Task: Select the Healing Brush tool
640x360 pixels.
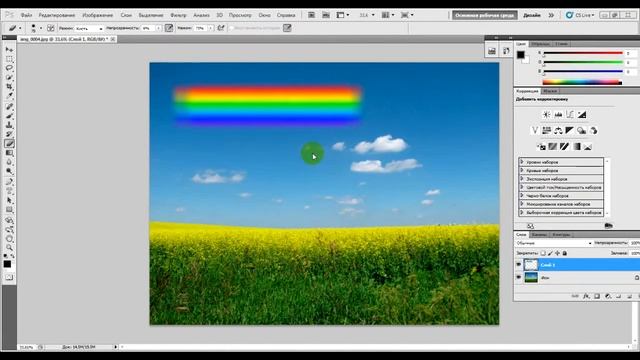Action: (x=9, y=107)
